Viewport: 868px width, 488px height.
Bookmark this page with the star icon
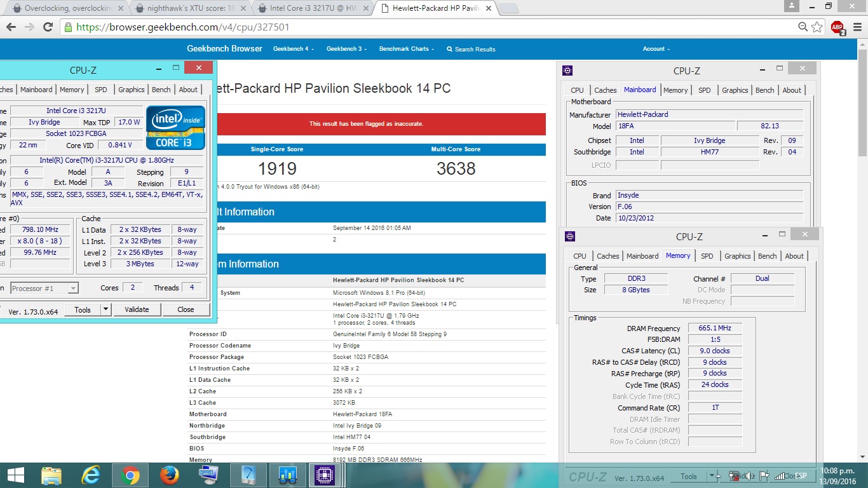point(817,27)
